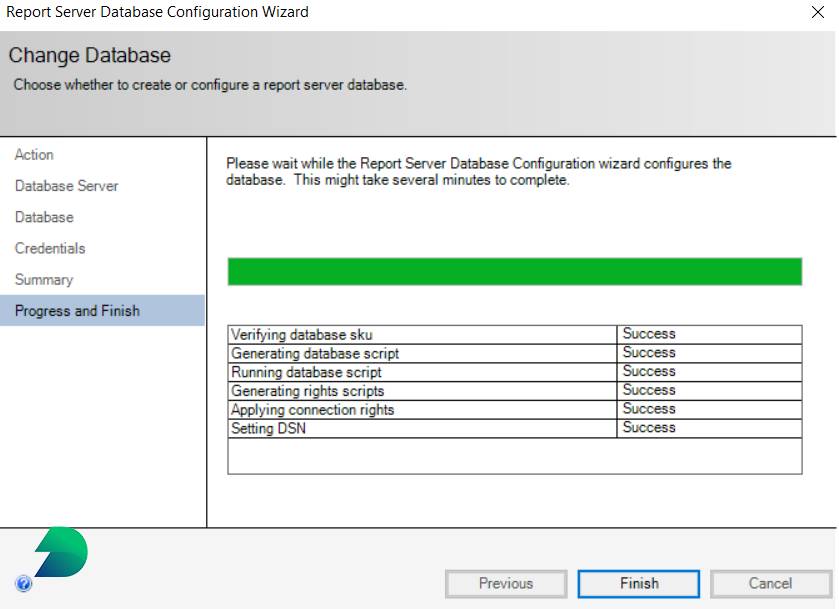This screenshot has width=839, height=609.
Task: Click the Previous button
Action: [x=505, y=583]
